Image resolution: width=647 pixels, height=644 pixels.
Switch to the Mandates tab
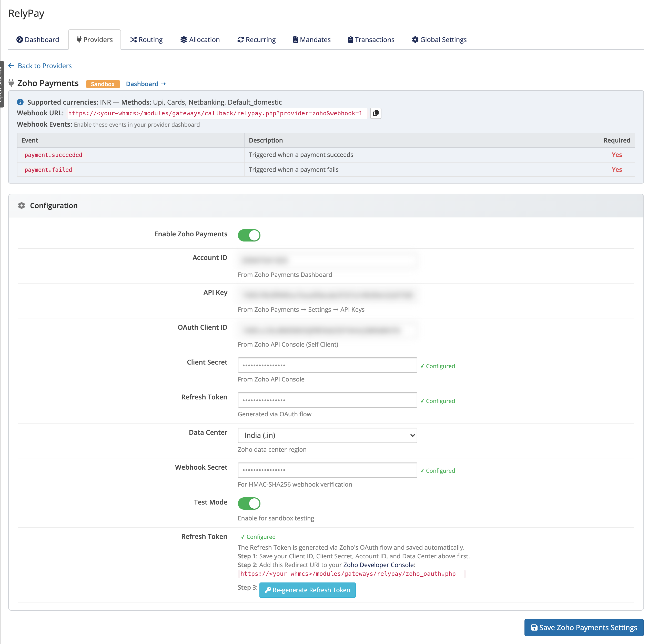(311, 39)
